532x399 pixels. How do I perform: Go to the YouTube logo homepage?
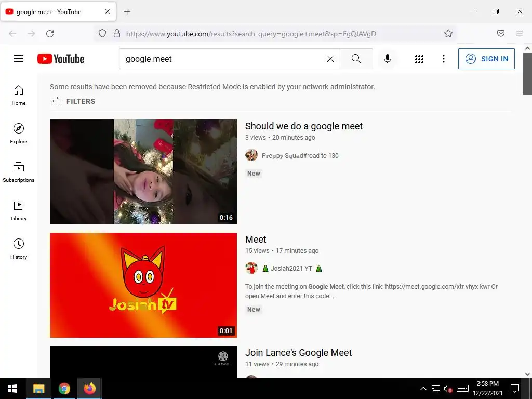(61, 59)
